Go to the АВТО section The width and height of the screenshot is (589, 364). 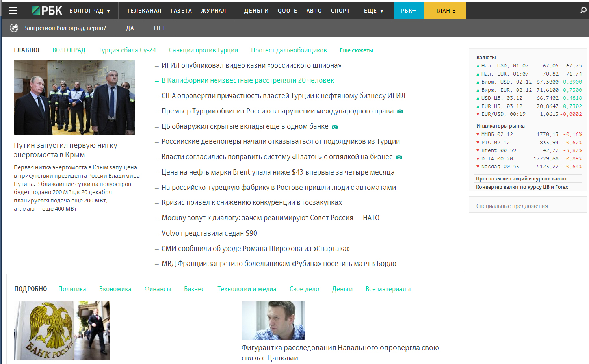pyautogui.click(x=314, y=11)
